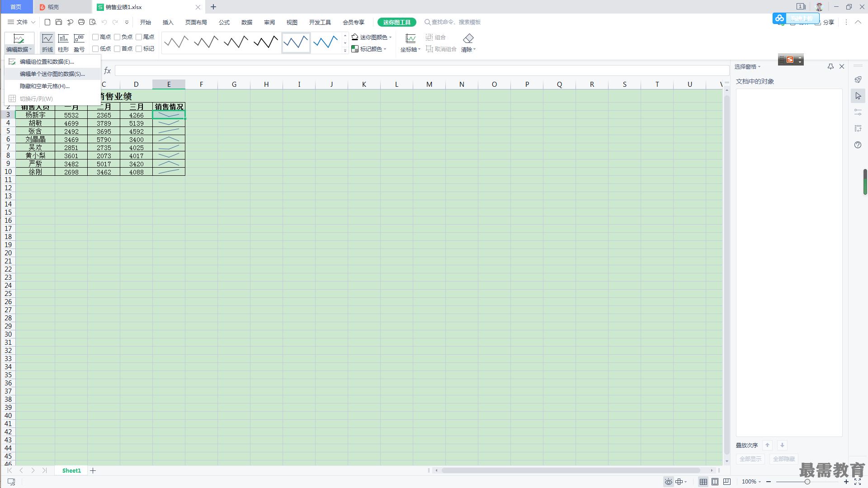Click the fullscreen icon in status bar
This screenshot has height=488, width=868.
[858, 482]
